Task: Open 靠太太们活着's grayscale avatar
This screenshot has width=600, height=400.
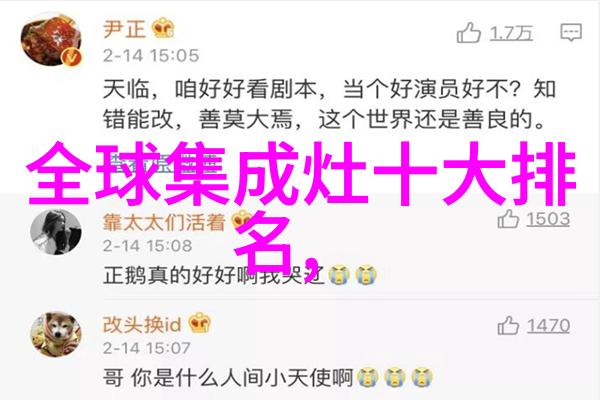Action: click(x=56, y=232)
